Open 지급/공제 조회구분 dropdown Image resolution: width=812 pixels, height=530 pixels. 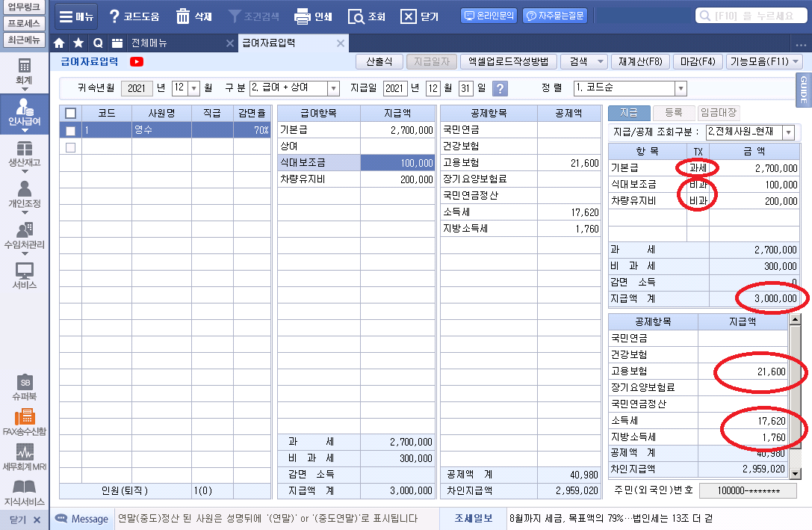pyautogui.click(x=788, y=132)
